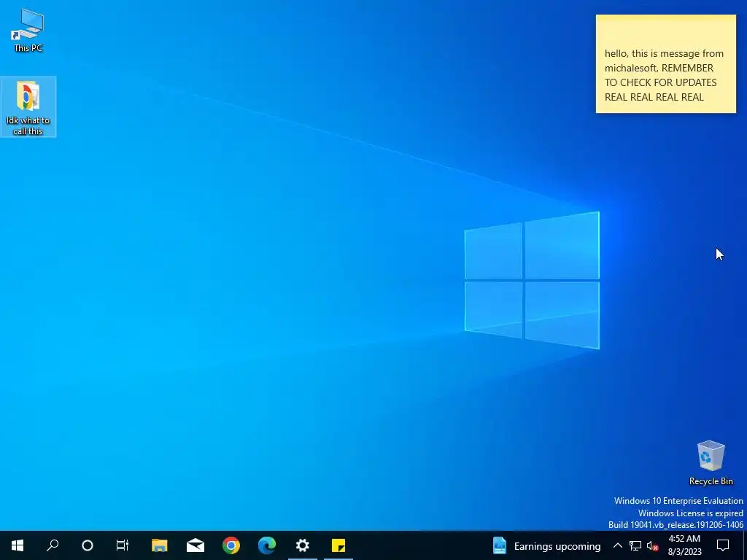
Task: Show hidden system tray icons
Action: [x=617, y=545]
